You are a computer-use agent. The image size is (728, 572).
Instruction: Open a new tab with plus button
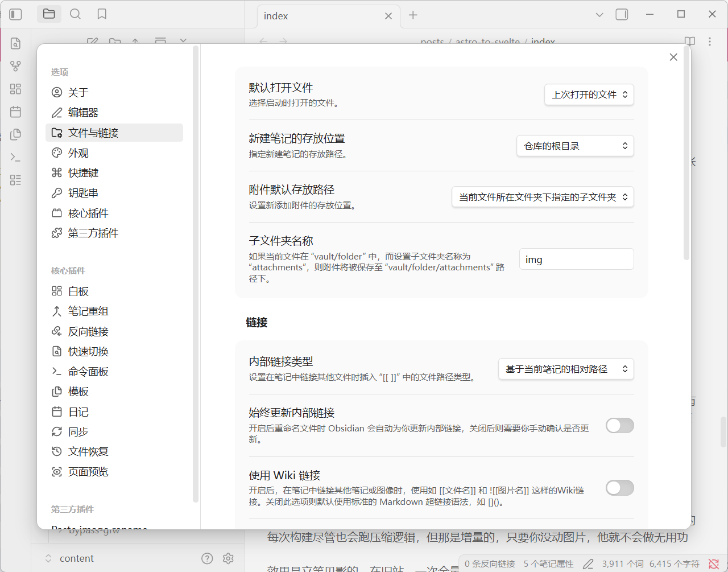click(413, 15)
